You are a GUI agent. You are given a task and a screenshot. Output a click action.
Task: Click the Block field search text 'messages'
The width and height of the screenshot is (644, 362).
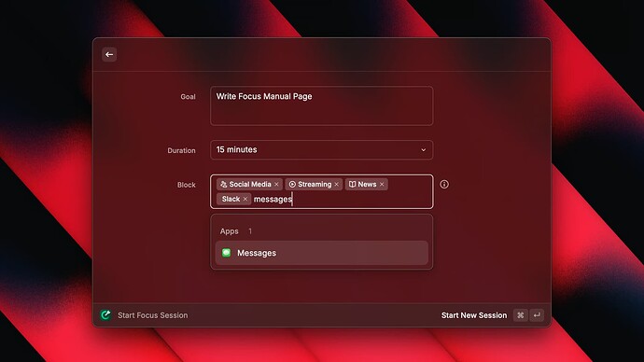click(x=273, y=199)
